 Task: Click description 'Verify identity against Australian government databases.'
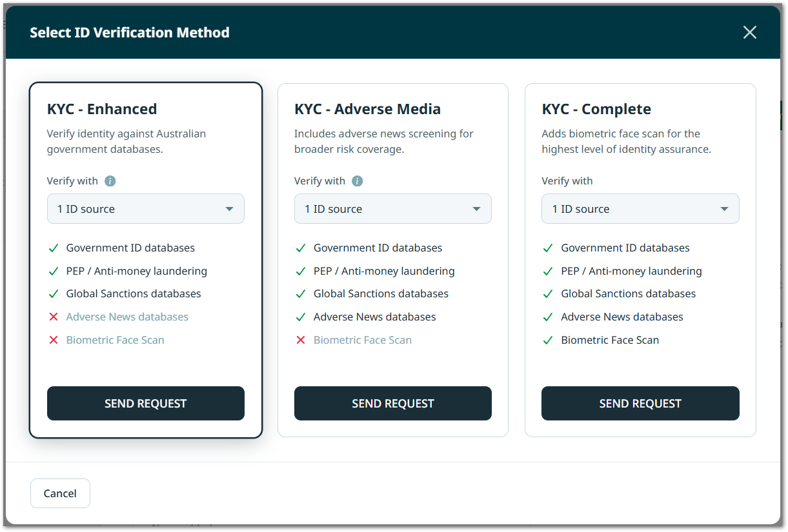pos(126,141)
